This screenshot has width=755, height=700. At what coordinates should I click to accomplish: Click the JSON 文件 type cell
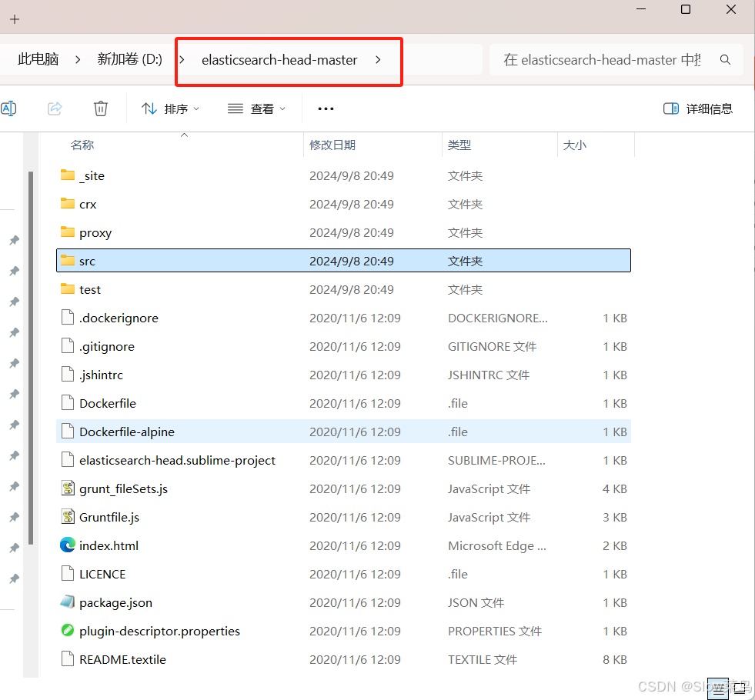[x=476, y=603]
